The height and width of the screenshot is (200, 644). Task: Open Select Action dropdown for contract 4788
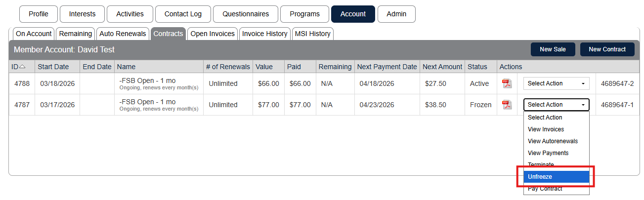pos(556,83)
